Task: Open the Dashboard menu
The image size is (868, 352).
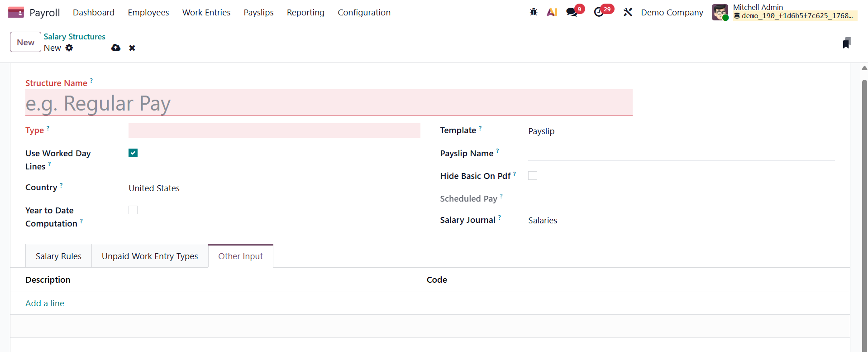Action: [94, 12]
